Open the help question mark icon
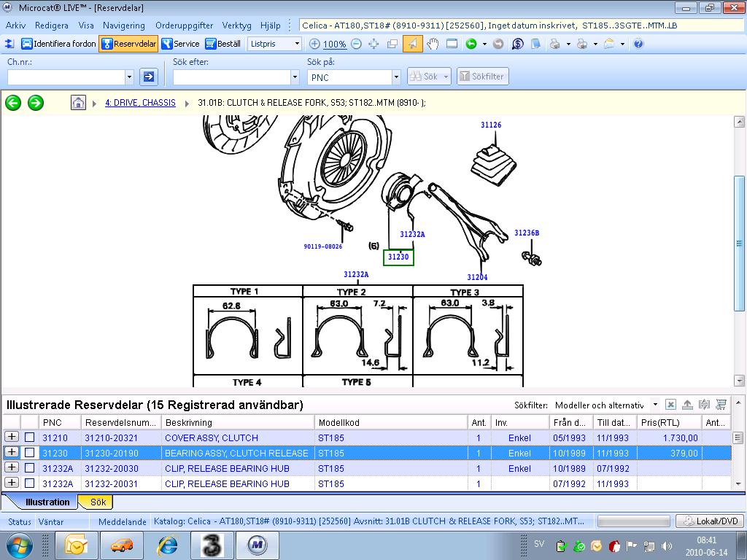 pyautogui.click(x=638, y=44)
